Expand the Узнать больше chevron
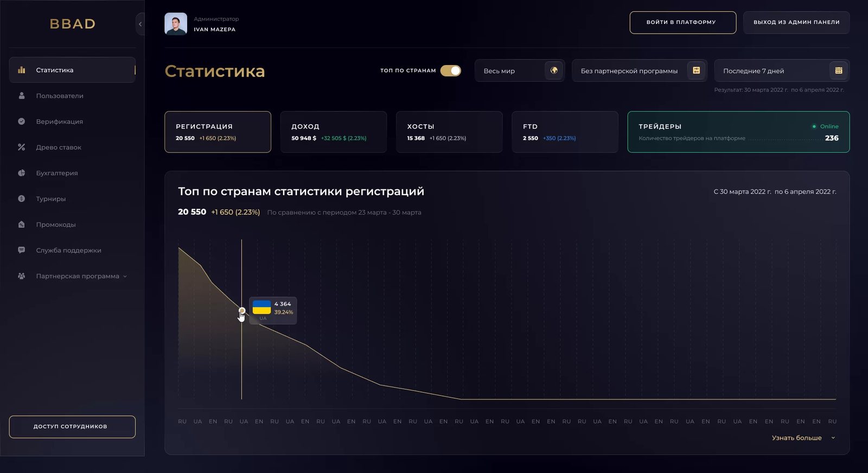The height and width of the screenshot is (473, 868). 833,438
